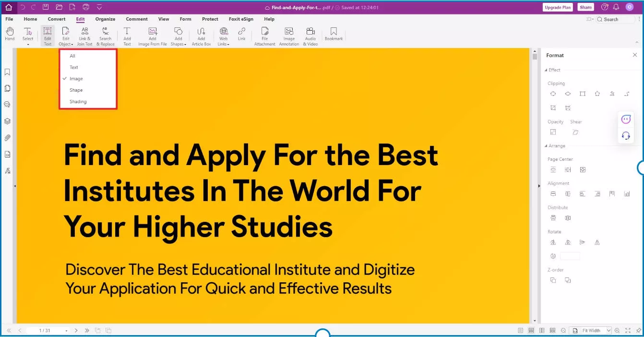Enable continuous facing view mode

(552, 330)
